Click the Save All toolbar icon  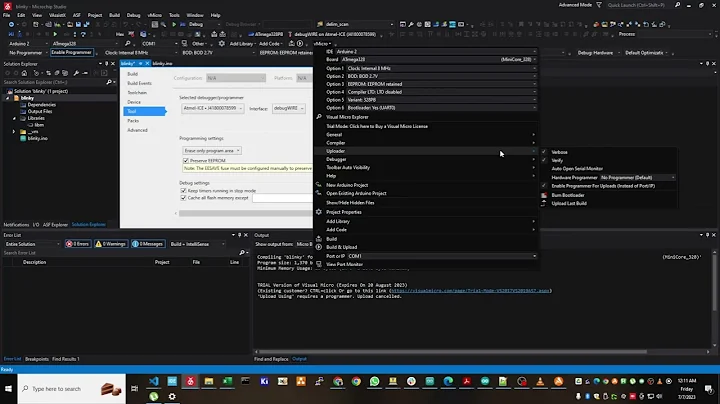point(86,24)
